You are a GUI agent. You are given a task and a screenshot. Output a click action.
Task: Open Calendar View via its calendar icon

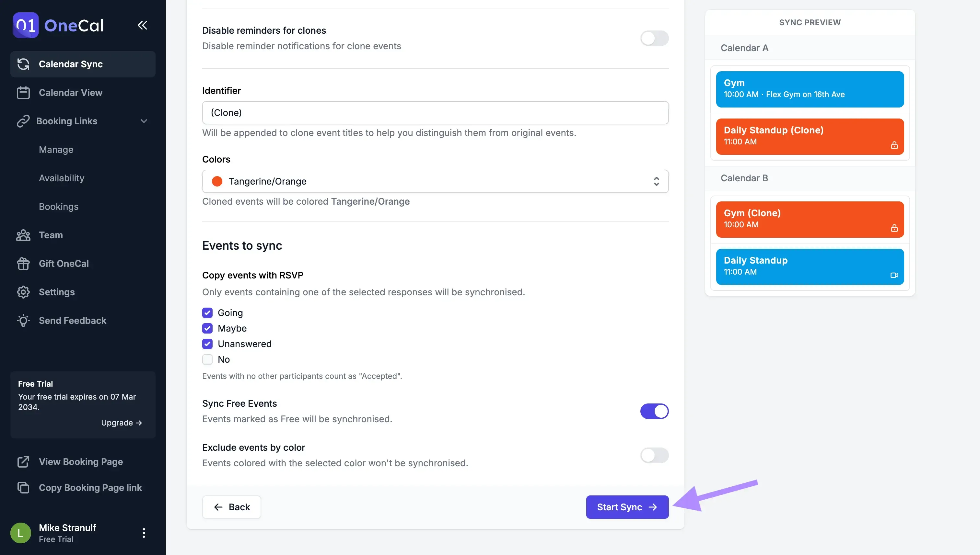click(23, 92)
